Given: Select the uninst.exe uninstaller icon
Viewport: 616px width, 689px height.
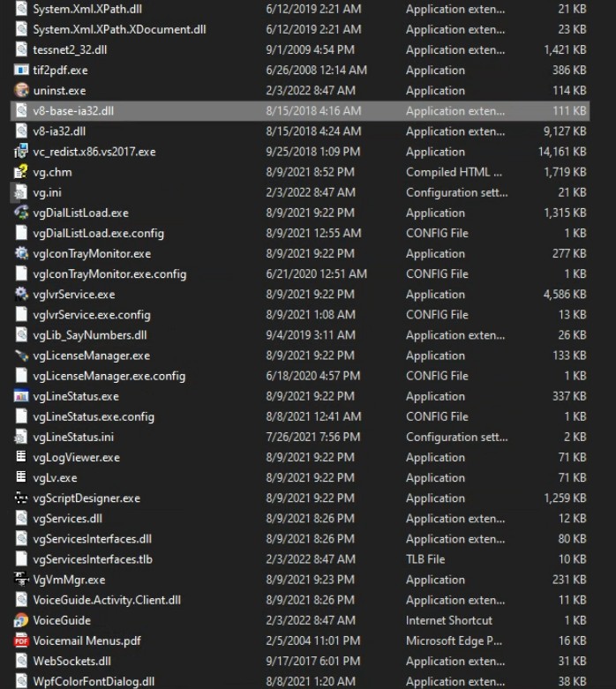Looking at the screenshot, I should [21, 90].
